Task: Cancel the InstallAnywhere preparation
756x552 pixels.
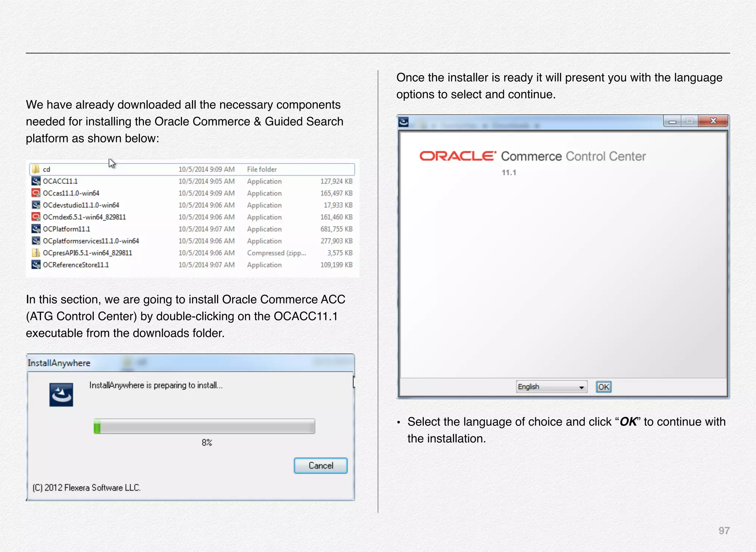Action: click(320, 466)
